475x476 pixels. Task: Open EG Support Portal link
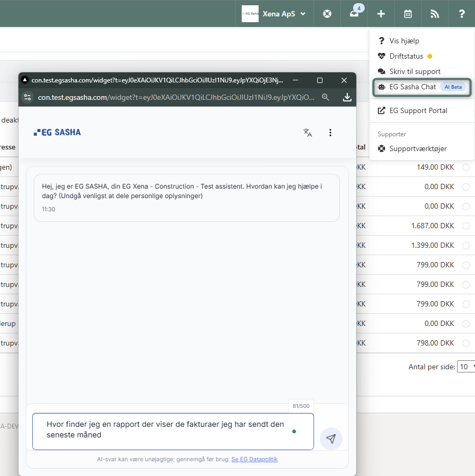tap(418, 110)
